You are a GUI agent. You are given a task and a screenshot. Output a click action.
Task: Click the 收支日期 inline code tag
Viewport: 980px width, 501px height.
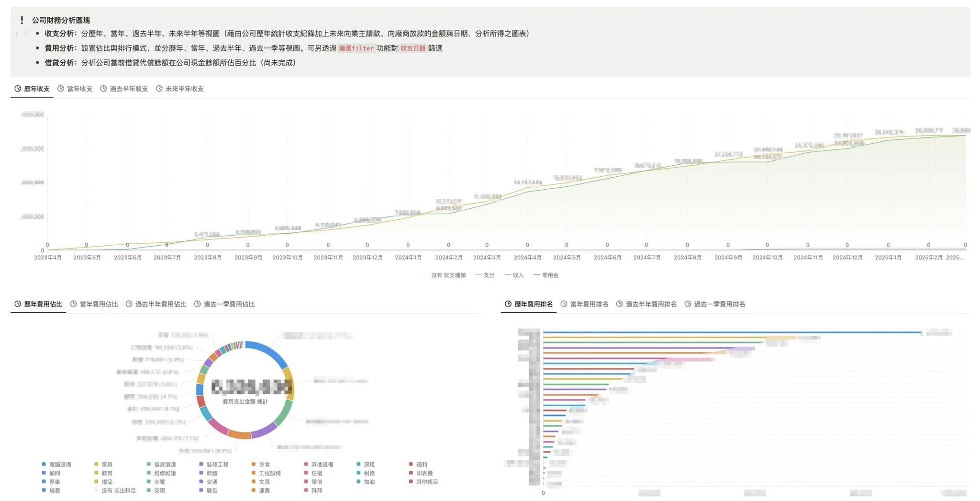[x=413, y=48]
